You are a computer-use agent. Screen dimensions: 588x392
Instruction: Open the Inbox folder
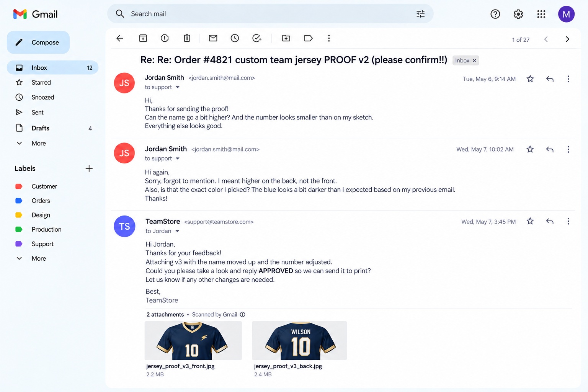click(52, 68)
